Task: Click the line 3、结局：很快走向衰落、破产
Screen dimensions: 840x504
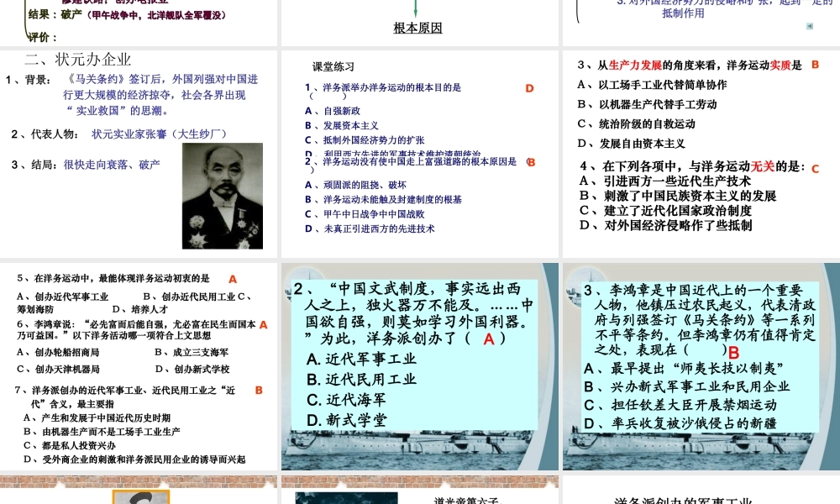Action: (x=86, y=165)
